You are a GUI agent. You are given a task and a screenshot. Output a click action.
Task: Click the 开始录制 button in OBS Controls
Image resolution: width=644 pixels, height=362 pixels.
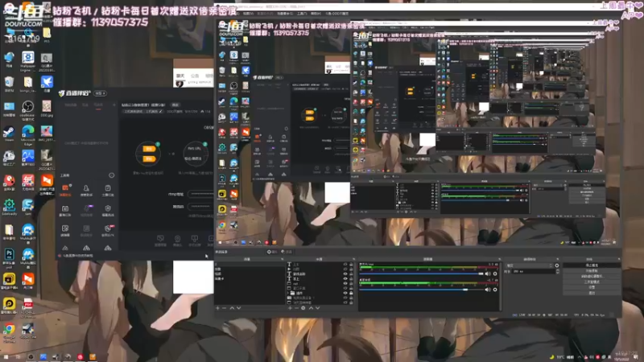[x=592, y=271]
